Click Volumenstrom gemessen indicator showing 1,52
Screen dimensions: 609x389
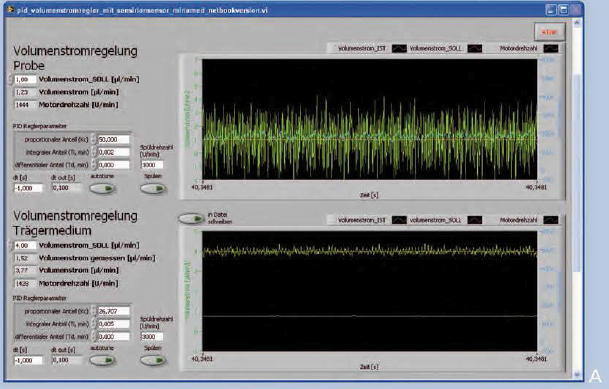click(x=25, y=258)
